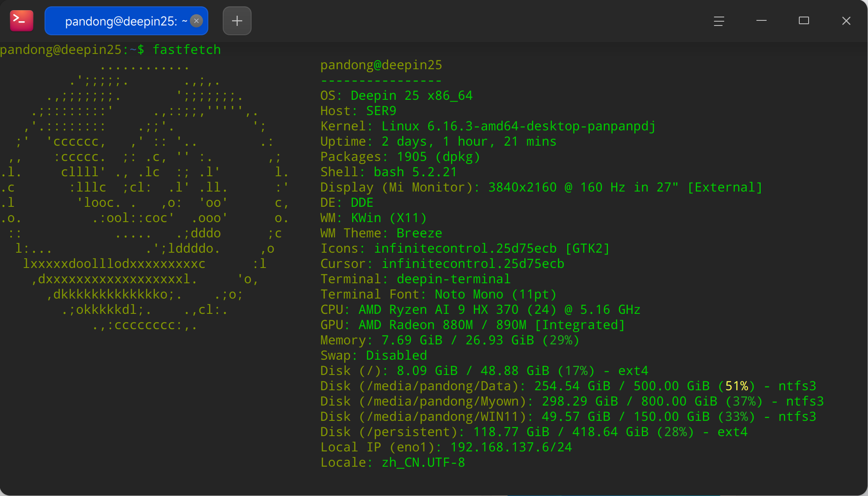
Task: Click the Disk (/persistent) line
Action: pyautogui.click(x=534, y=432)
